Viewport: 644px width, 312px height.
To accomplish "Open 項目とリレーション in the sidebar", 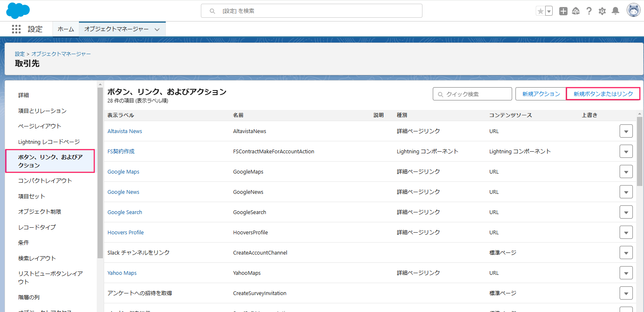I will coord(42,111).
